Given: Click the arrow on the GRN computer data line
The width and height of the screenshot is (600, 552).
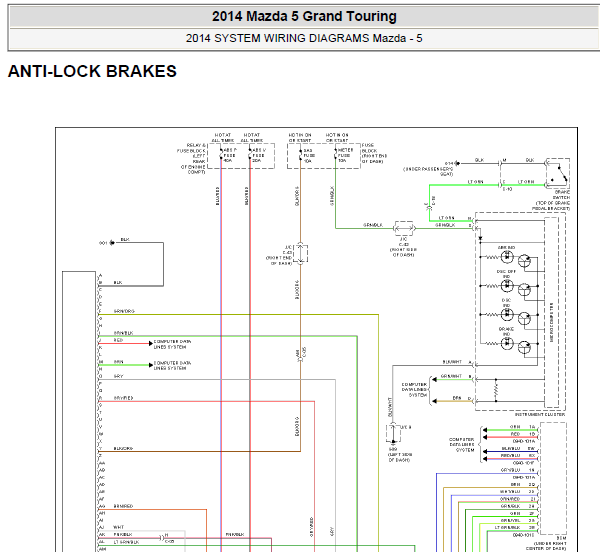Looking at the screenshot, I should point(151,365).
